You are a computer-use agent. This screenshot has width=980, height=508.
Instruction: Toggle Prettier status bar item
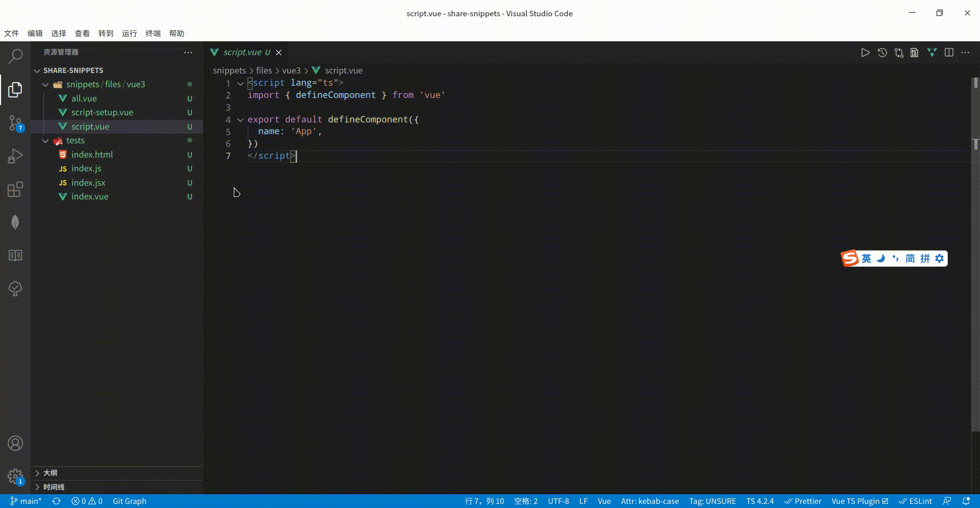point(803,501)
